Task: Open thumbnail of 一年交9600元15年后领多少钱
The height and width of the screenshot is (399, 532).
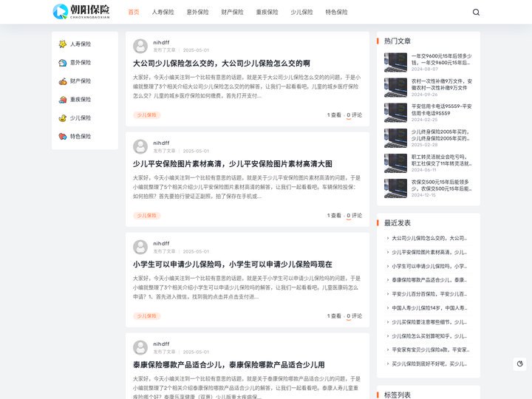Action: click(395, 62)
